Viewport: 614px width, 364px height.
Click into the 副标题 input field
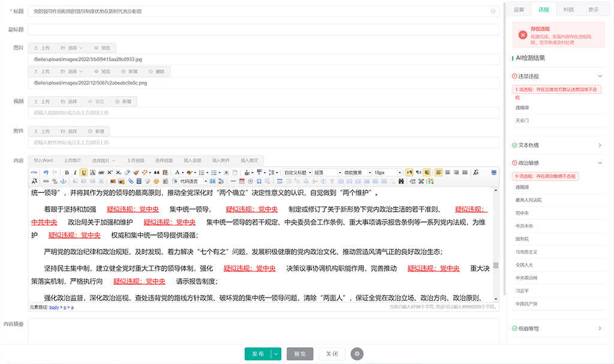click(x=263, y=29)
